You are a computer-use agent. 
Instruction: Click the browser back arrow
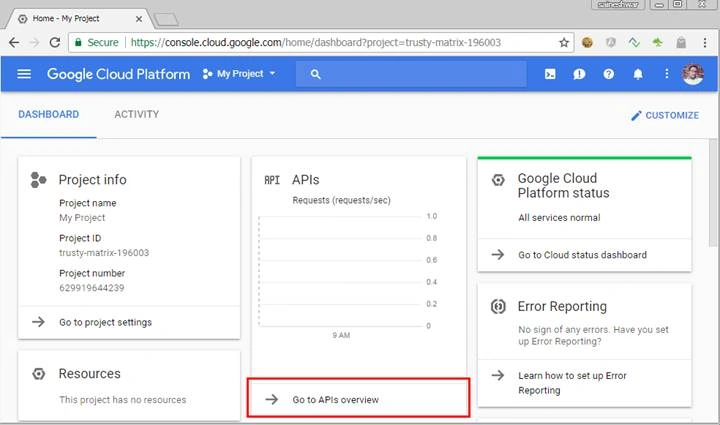14,43
